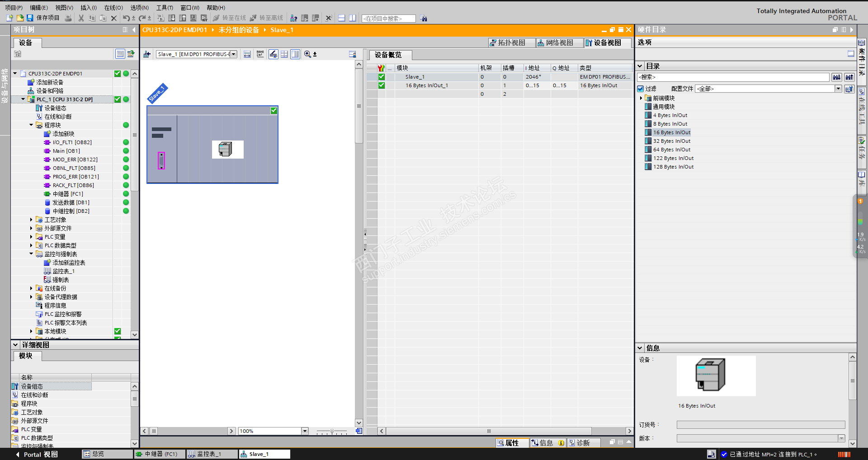
Task: Click the open project icon
Action: point(20,18)
